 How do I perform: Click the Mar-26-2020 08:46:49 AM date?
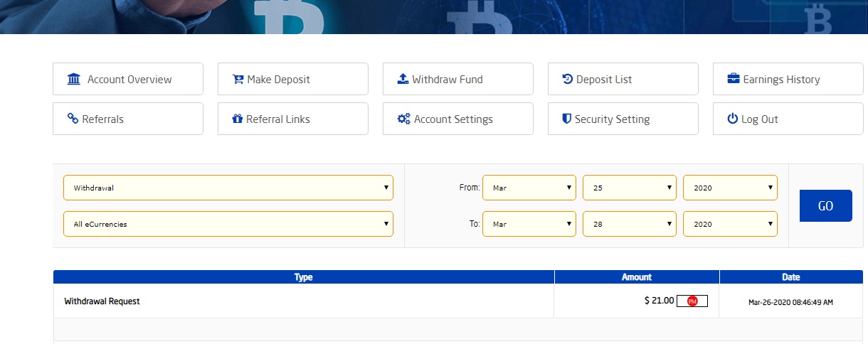tap(790, 302)
